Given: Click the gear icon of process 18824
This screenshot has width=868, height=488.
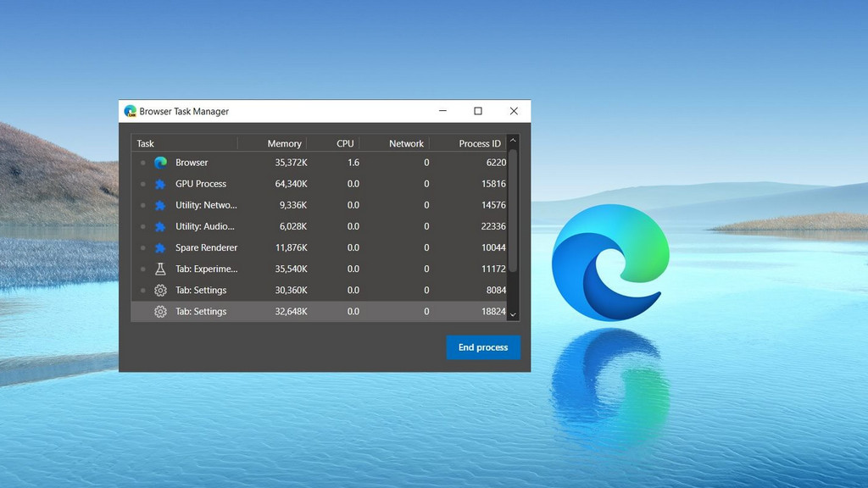Looking at the screenshot, I should (160, 312).
